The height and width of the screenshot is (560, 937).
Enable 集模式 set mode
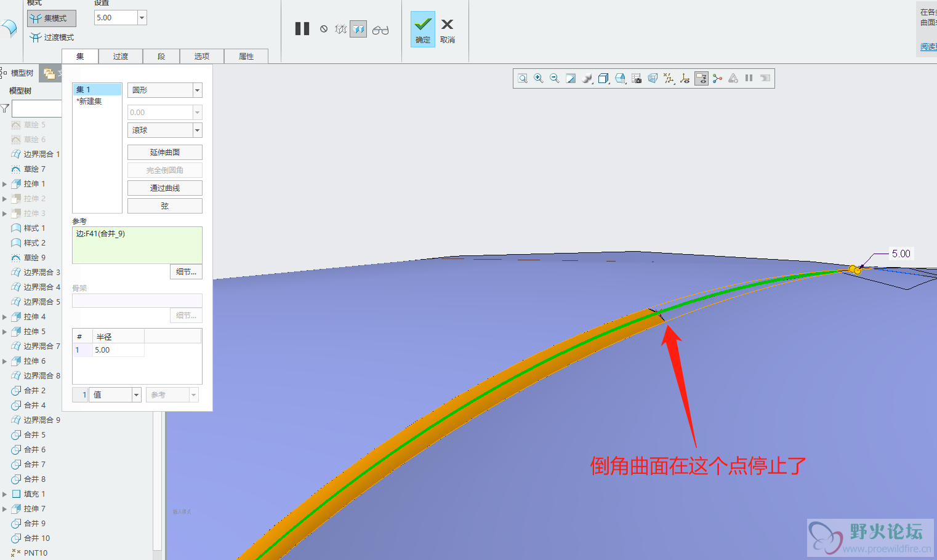pos(52,18)
